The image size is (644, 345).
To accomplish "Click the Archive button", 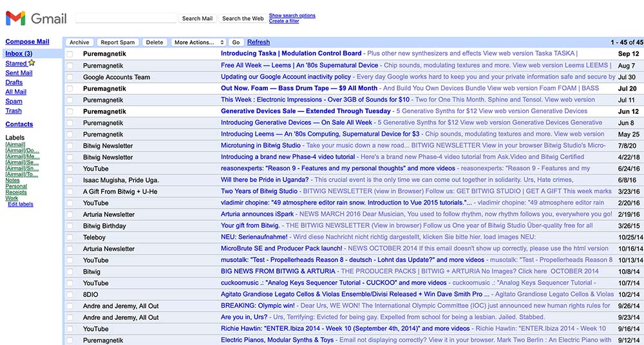I will pyautogui.click(x=79, y=42).
